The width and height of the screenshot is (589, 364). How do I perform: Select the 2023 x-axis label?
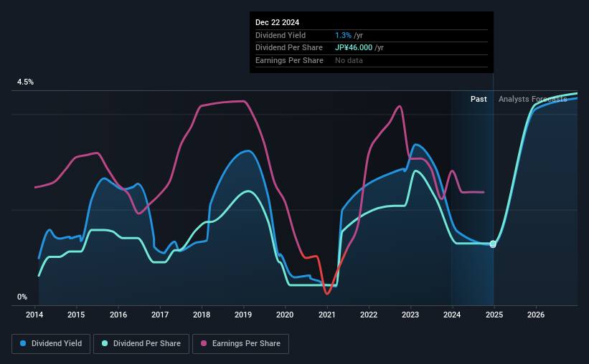point(410,315)
